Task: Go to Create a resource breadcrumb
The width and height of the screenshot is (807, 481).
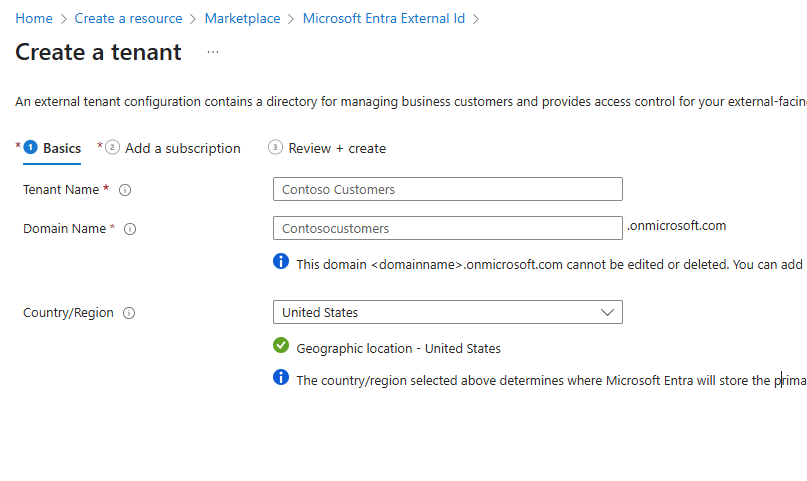Action: tap(128, 19)
